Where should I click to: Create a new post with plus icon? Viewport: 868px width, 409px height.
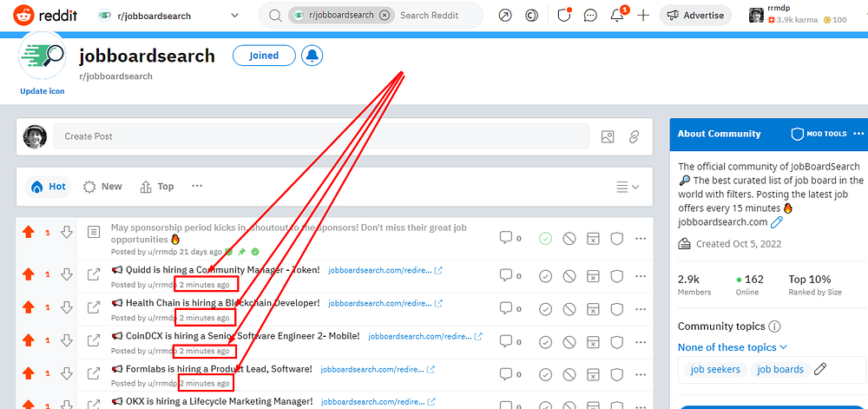(x=643, y=16)
